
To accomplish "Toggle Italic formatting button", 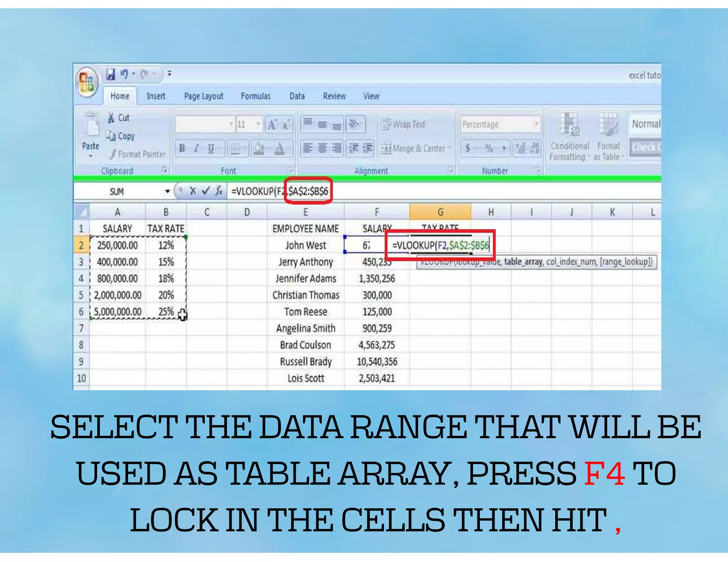I will [196, 148].
